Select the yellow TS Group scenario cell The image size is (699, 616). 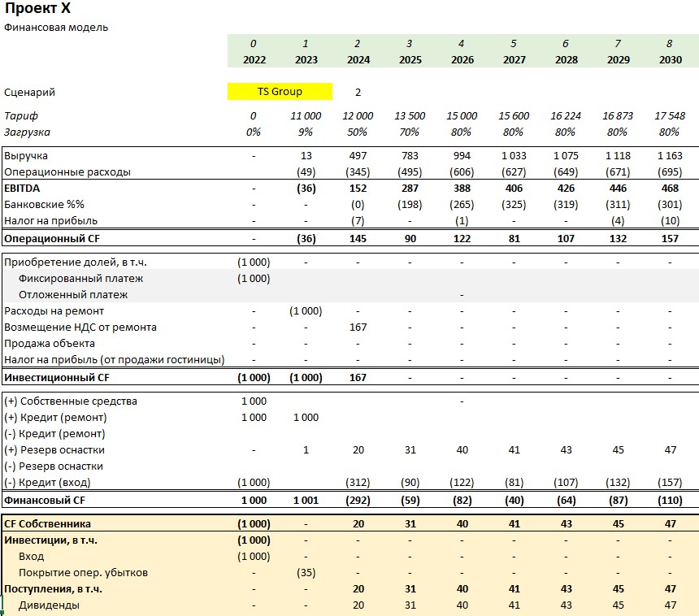280,91
